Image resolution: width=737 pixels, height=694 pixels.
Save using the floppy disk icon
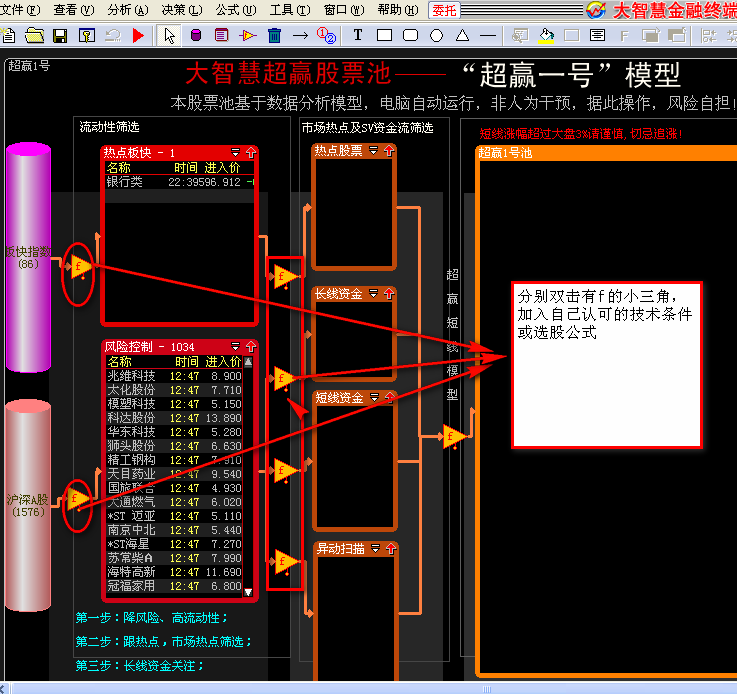(60, 36)
